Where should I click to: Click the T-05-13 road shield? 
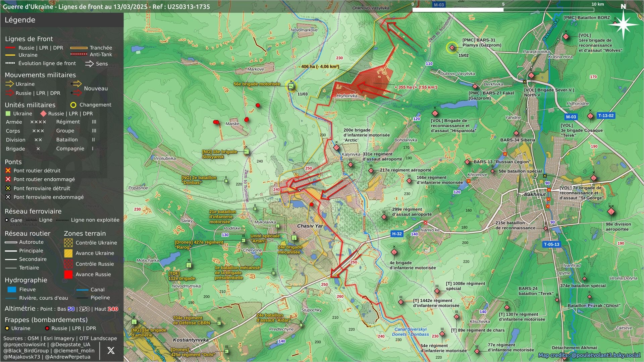pyautogui.click(x=552, y=244)
